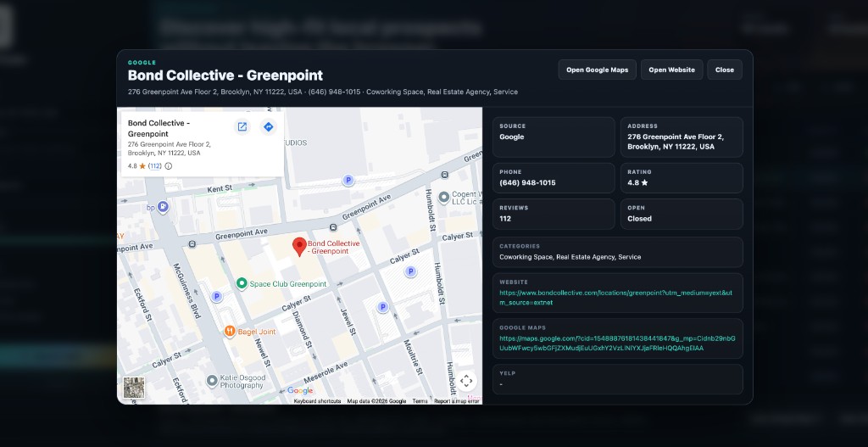
Task: Select the Yelp field dash value
Action: pyautogui.click(x=501, y=384)
